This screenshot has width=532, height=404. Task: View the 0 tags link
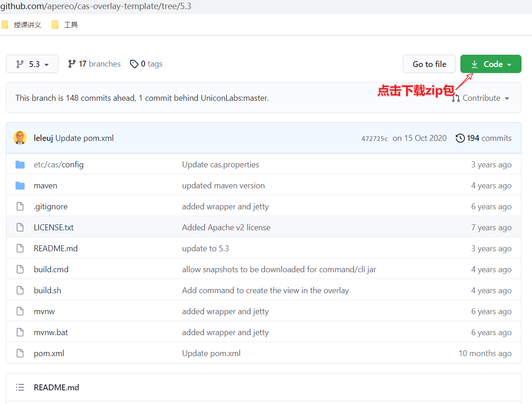point(146,64)
